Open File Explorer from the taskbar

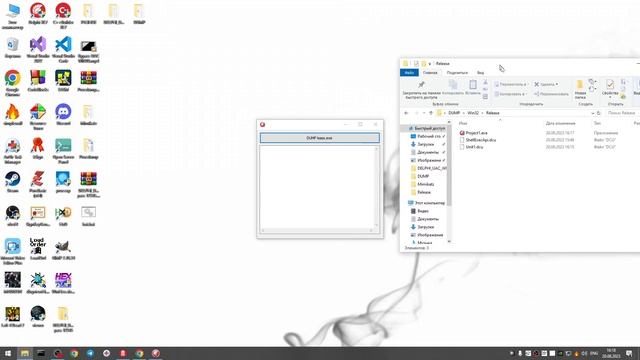[x=25, y=353]
